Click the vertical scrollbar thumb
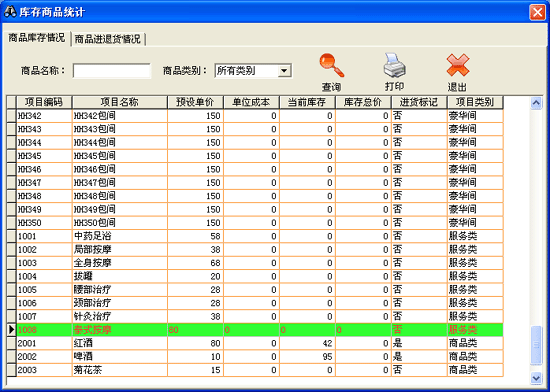 pyautogui.click(x=536, y=345)
